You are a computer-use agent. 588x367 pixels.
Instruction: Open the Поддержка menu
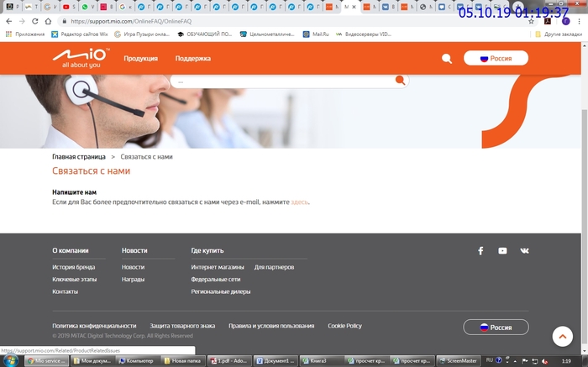[x=192, y=59]
